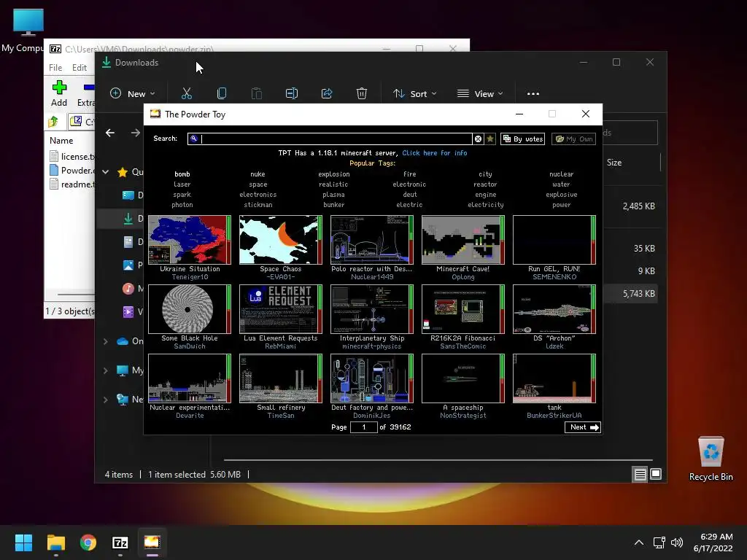The image size is (747, 560).
Task: Open File menu in 7-Zip window
Action: tap(55, 68)
